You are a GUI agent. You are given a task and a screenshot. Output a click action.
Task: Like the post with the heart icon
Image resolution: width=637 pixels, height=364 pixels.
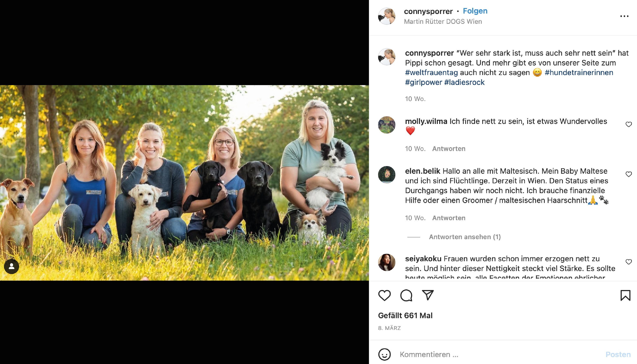(x=384, y=295)
